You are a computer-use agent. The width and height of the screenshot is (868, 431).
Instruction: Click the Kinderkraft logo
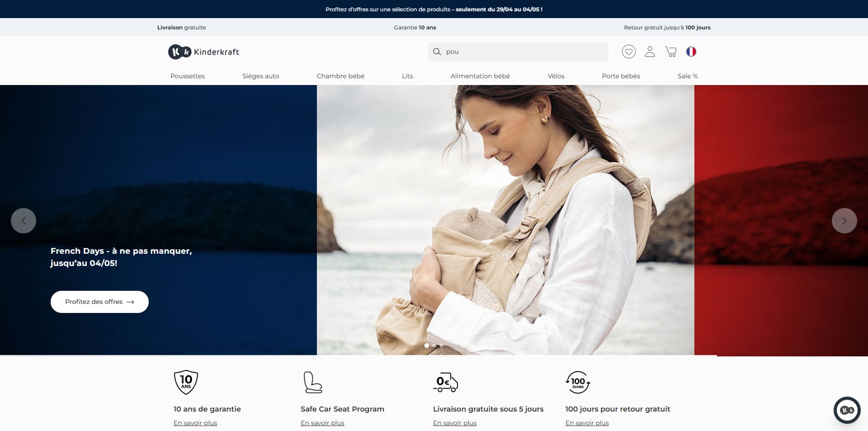(x=204, y=52)
